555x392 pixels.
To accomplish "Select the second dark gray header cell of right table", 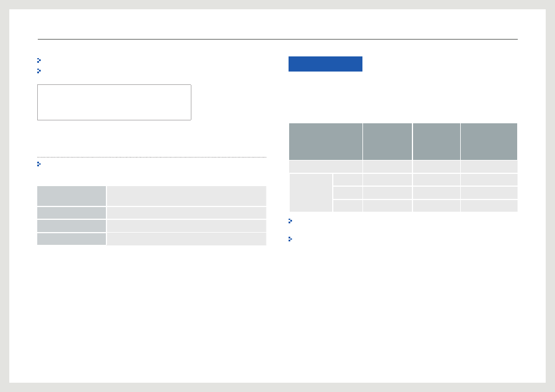I will click(387, 141).
